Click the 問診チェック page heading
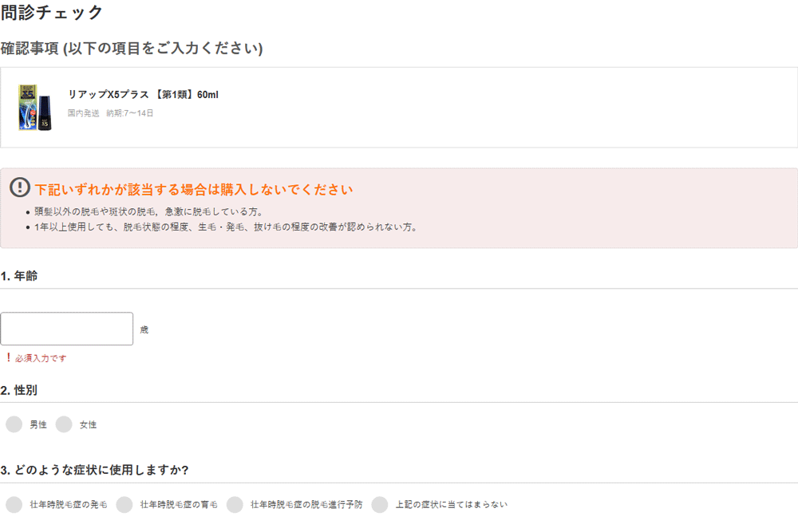This screenshot has height=532, width=798. (x=53, y=12)
